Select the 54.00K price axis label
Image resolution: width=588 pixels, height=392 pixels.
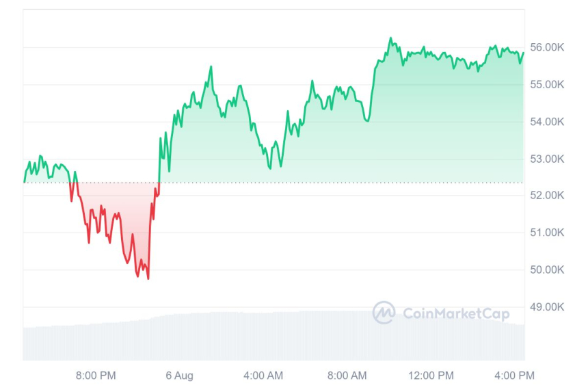[x=547, y=122]
